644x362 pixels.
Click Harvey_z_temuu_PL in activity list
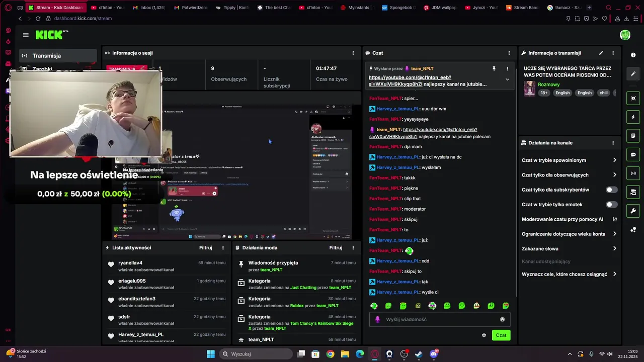(166, 337)
